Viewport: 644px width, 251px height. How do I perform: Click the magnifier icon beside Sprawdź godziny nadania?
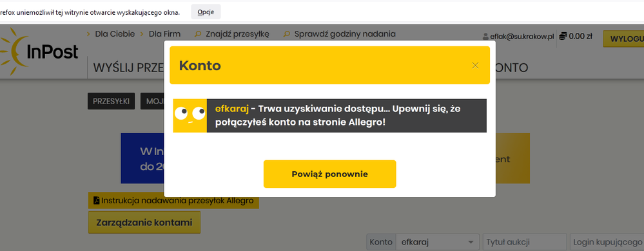point(287,34)
